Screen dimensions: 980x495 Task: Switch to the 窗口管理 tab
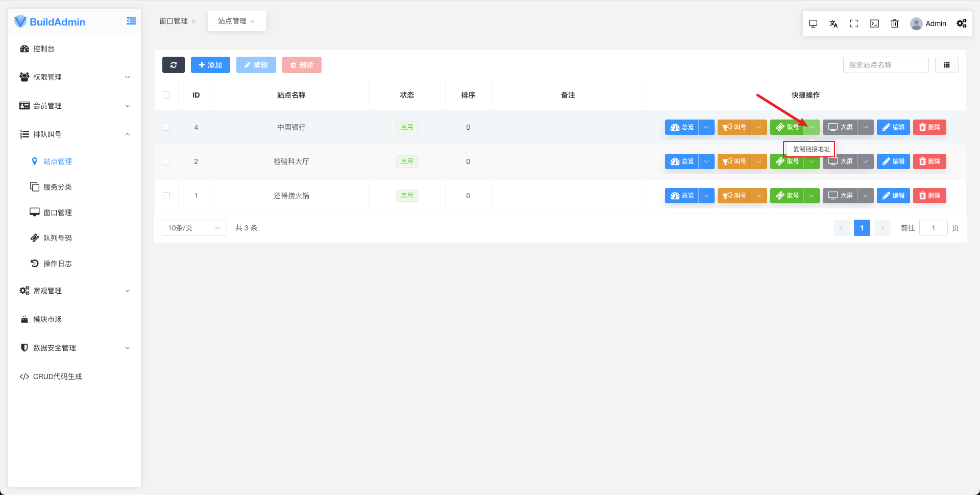tap(174, 21)
